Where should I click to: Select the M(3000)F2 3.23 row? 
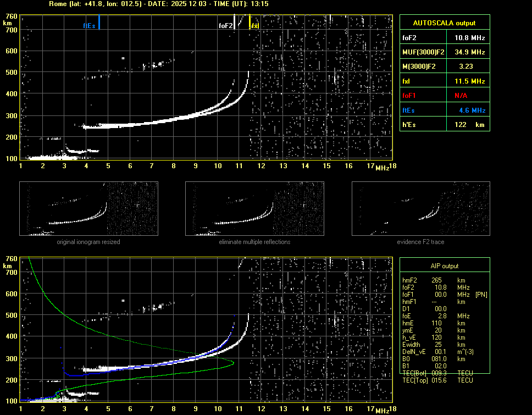(x=444, y=67)
